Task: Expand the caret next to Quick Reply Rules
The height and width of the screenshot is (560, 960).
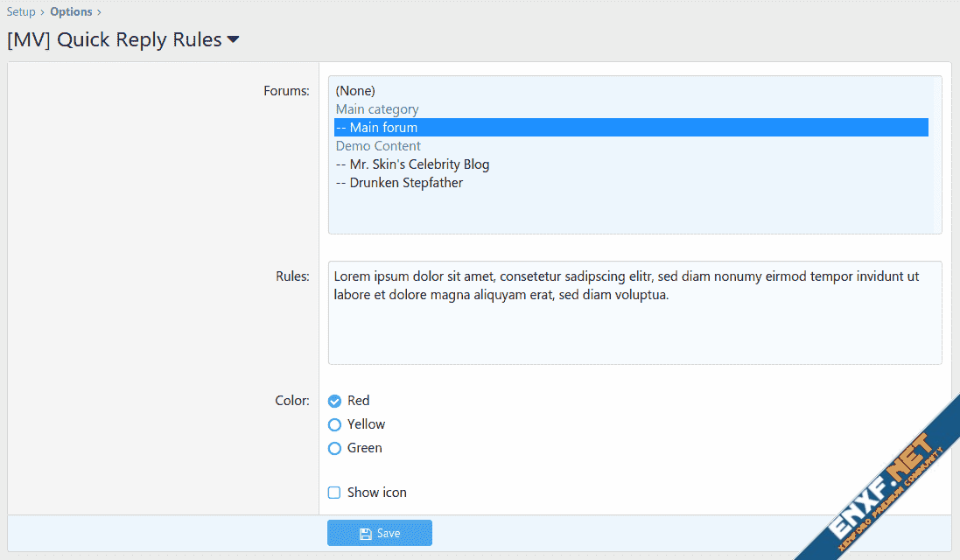Action: pyautogui.click(x=233, y=40)
